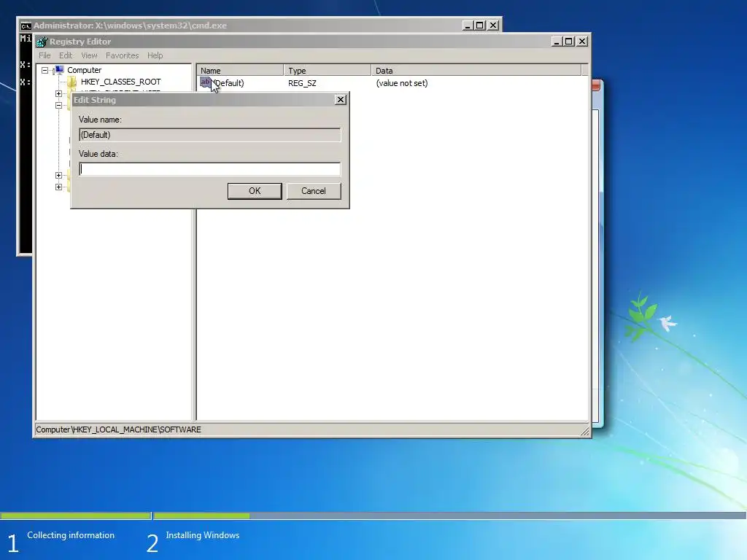This screenshot has height=560, width=747.
Task: Confirm the string edit with OK
Action: click(x=255, y=191)
